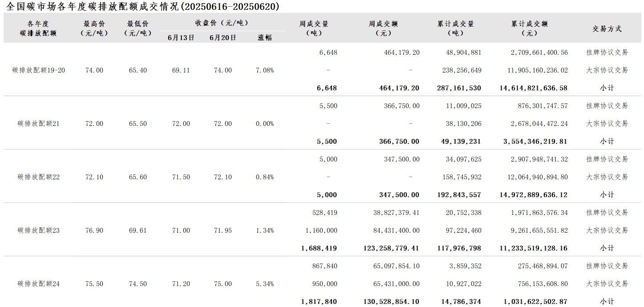Click the 76.90 highest price cell
Viewport: 644px width, 307px height.
click(x=94, y=230)
